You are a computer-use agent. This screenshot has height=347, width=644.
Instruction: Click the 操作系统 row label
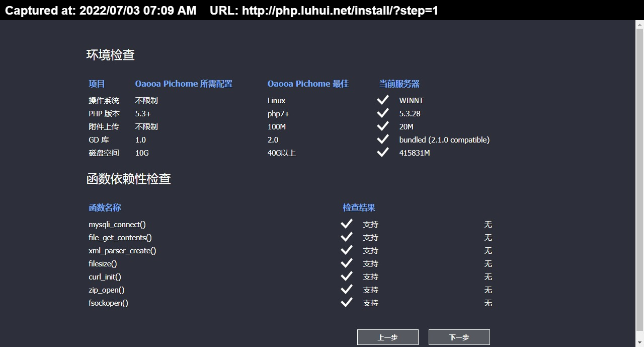[x=104, y=100]
